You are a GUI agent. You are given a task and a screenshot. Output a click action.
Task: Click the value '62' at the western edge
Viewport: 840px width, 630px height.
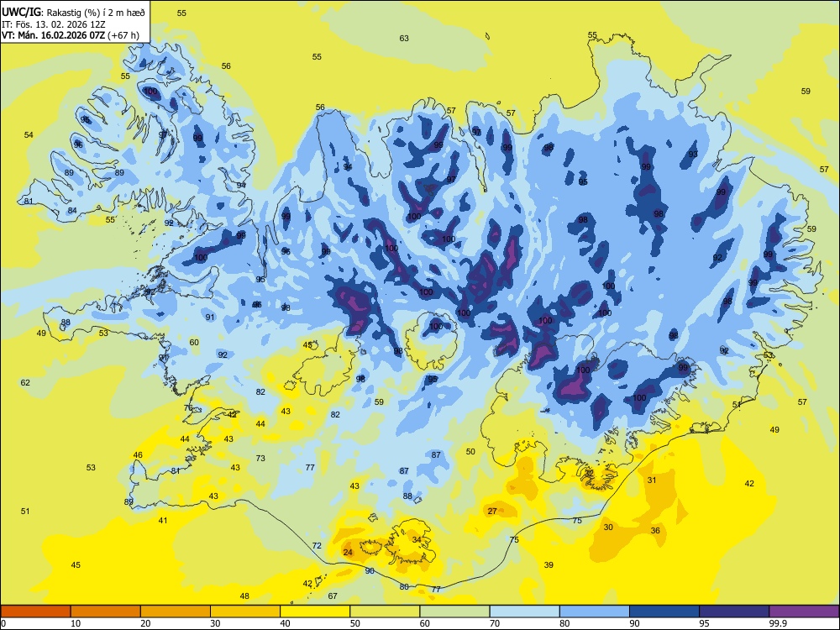[25, 382]
